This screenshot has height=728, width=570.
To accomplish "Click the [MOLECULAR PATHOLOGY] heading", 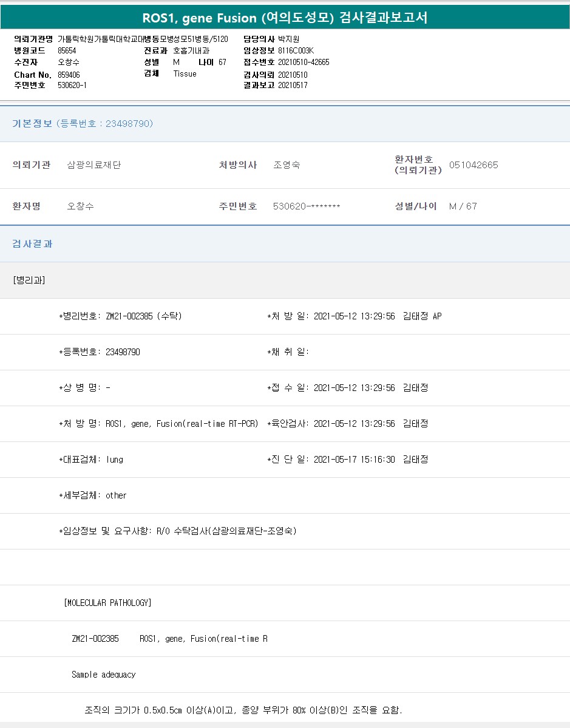I will pos(107,603).
